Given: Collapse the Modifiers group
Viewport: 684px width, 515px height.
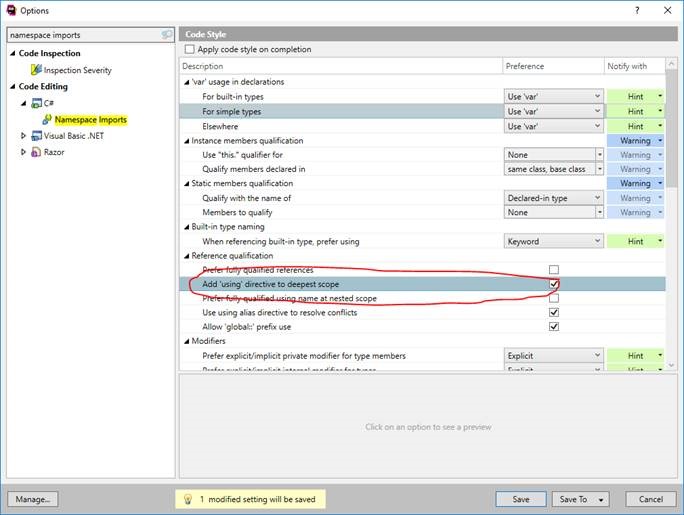Looking at the screenshot, I should [x=187, y=341].
